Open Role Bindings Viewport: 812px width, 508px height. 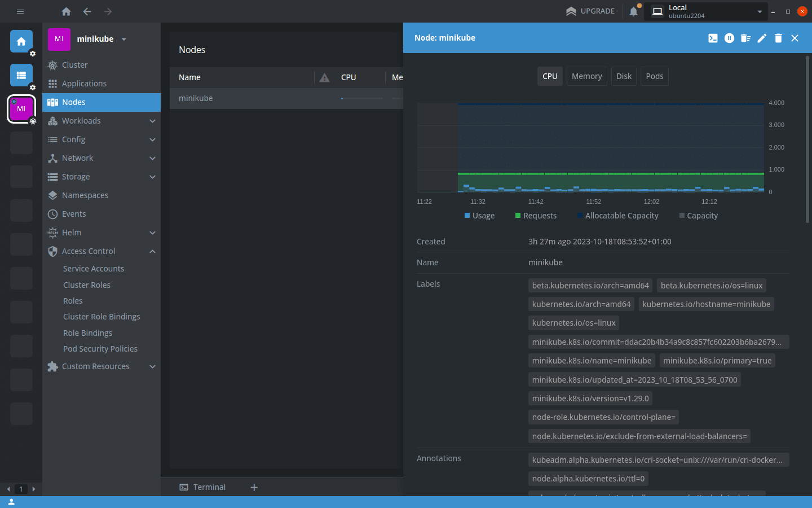coord(87,333)
